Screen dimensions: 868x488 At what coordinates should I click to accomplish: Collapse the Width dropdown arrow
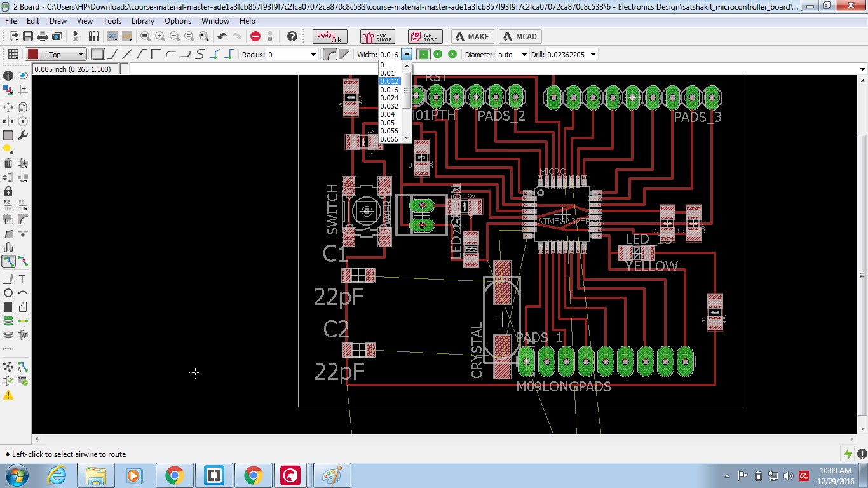pyautogui.click(x=407, y=55)
